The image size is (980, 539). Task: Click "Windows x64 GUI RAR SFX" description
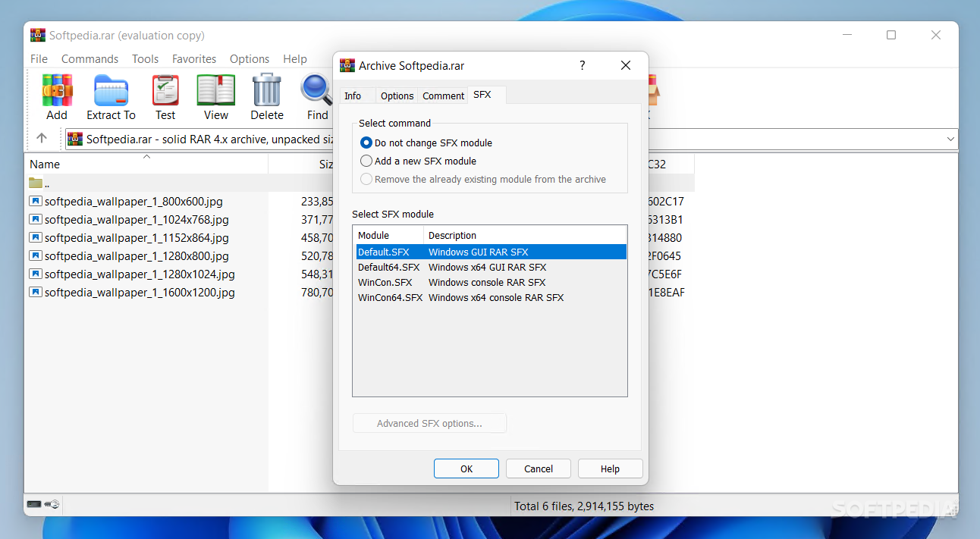coord(487,267)
